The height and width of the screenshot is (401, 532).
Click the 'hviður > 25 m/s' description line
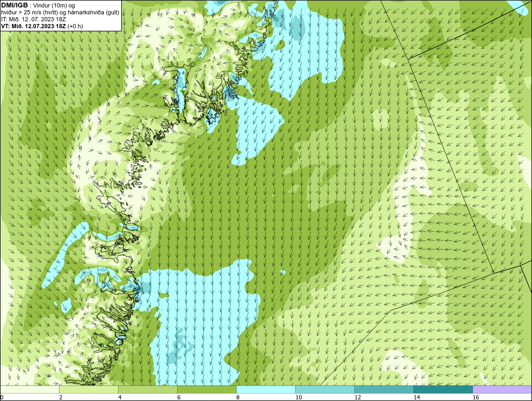pos(60,12)
